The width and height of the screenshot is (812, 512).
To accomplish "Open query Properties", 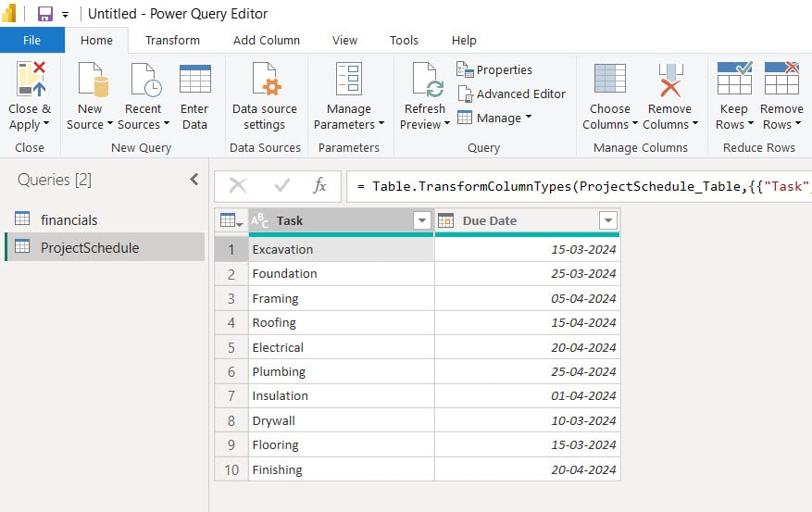I will pyautogui.click(x=494, y=69).
